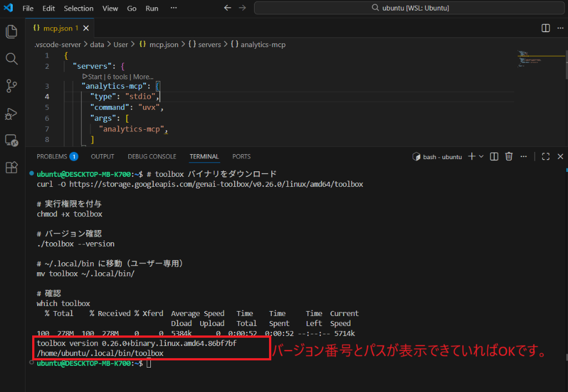The height and width of the screenshot is (392, 568).
Task: Split the editor to the right
Action: pos(546,28)
